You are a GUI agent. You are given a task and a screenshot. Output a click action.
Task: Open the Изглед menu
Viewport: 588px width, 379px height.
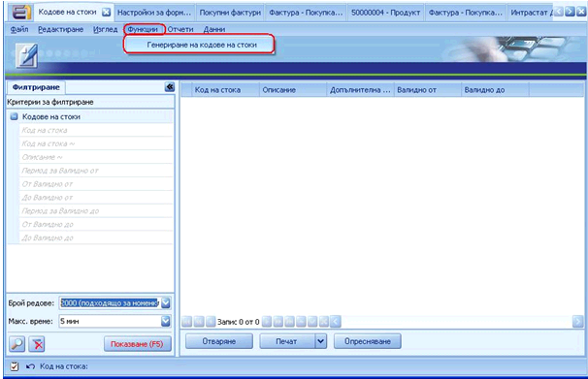pyautogui.click(x=105, y=29)
